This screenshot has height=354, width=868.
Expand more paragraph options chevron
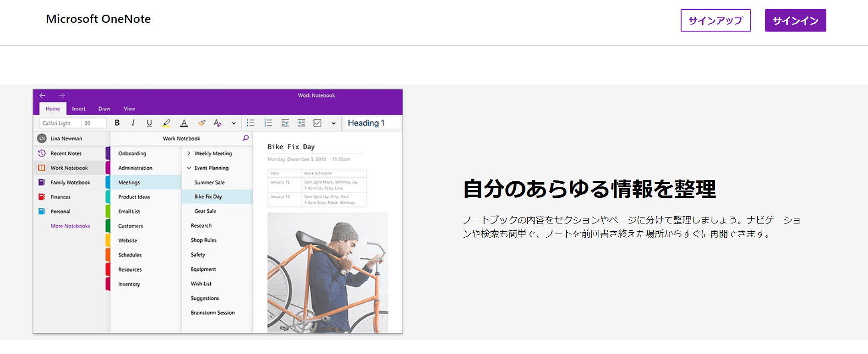[x=333, y=123]
